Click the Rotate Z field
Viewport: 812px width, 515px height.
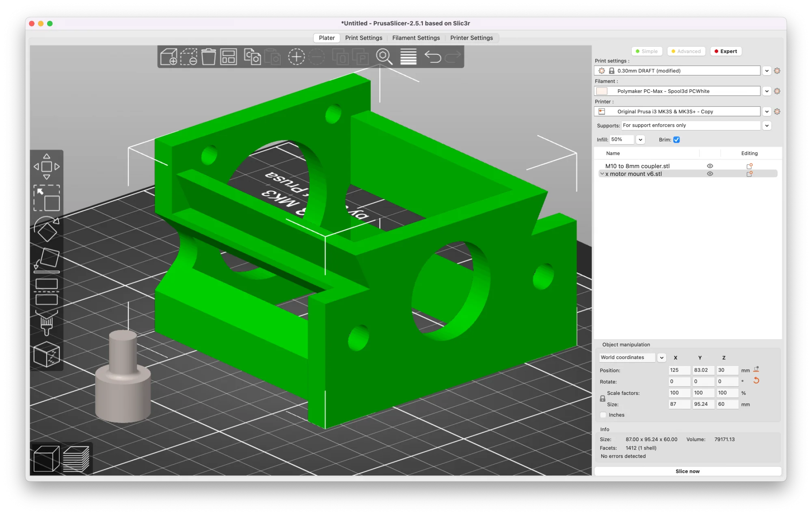point(727,381)
